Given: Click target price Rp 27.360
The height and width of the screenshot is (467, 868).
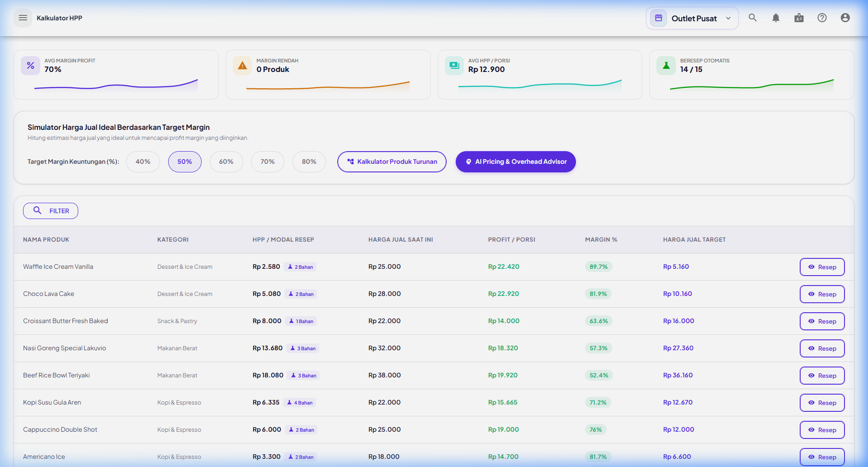Looking at the screenshot, I should pos(678,348).
